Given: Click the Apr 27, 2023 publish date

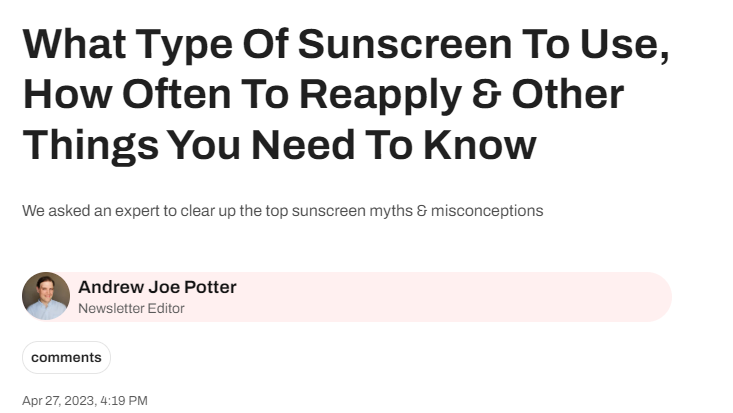Looking at the screenshot, I should [x=59, y=400].
